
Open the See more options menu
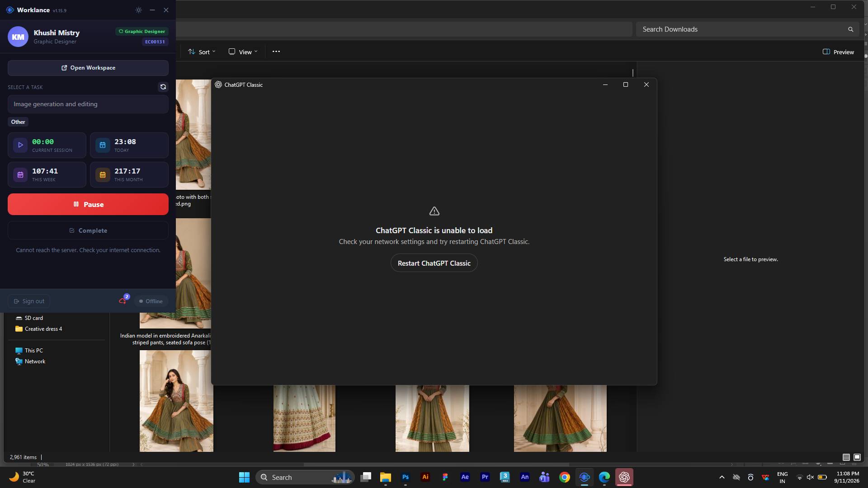pos(276,52)
